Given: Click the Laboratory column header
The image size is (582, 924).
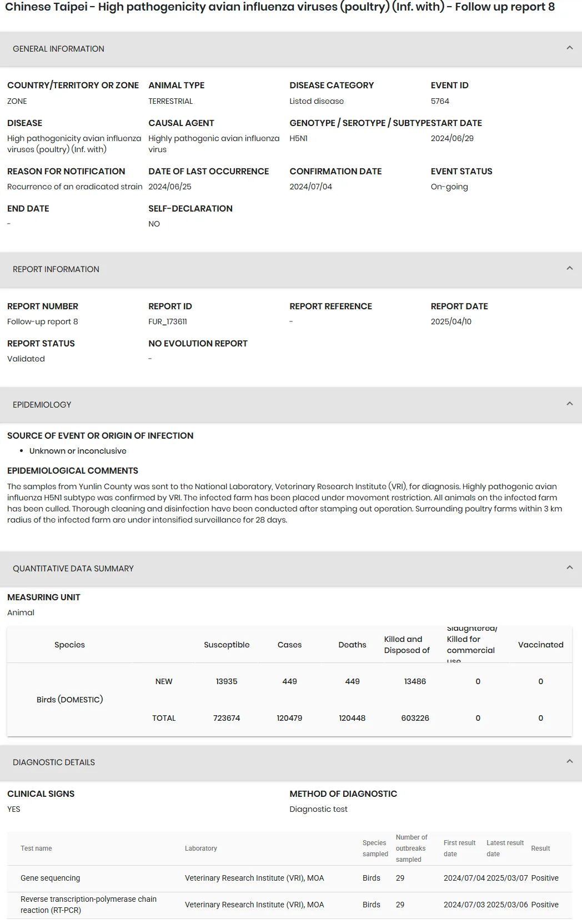Looking at the screenshot, I should coord(201,848).
